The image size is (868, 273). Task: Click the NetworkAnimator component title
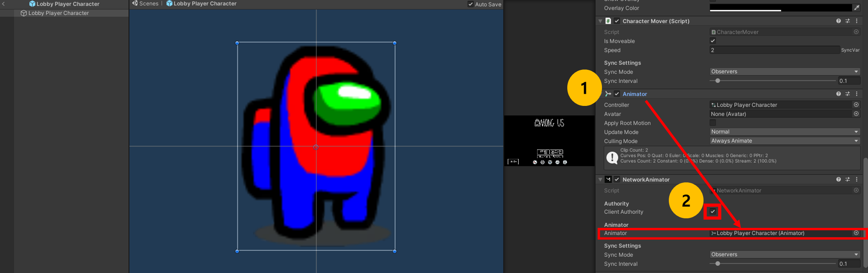point(646,179)
